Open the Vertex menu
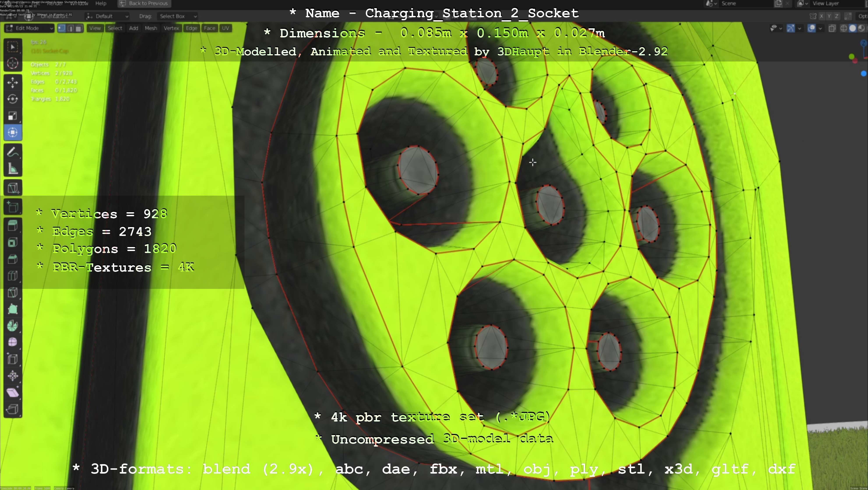The height and width of the screenshot is (490, 868). point(171,28)
